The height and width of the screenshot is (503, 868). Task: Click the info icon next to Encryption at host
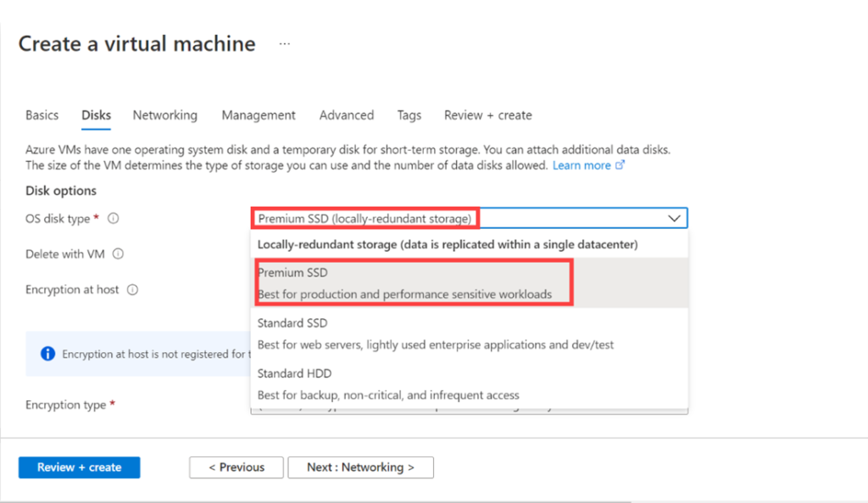(x=132, y=289)
